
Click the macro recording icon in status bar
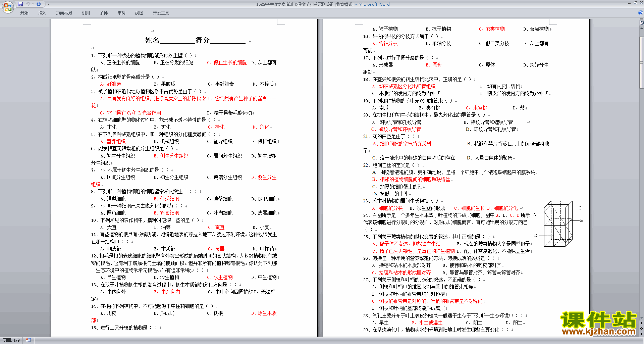pyautogui.click(x=28, y=340)
